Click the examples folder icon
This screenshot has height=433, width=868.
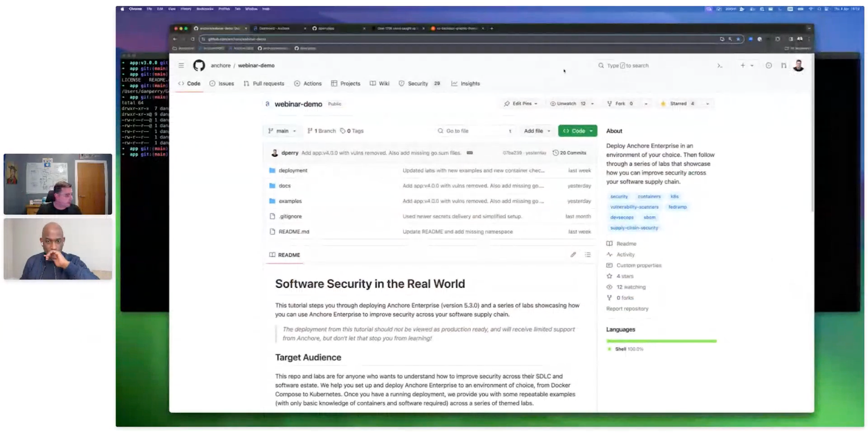[272, 201]
